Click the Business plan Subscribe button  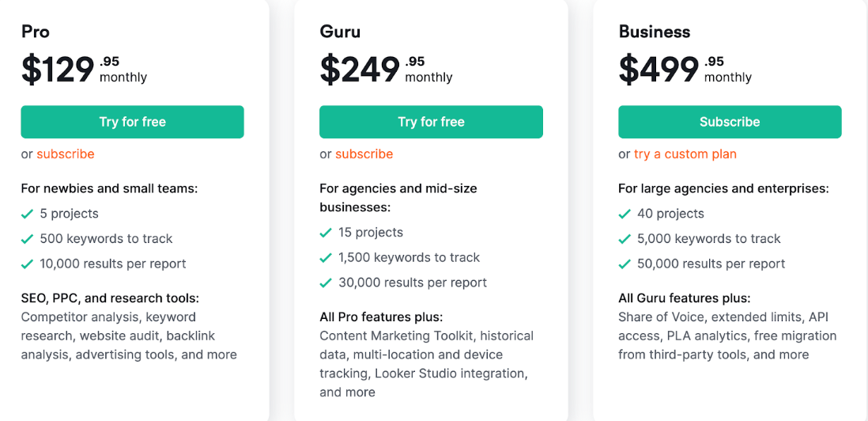coord(730,122)
